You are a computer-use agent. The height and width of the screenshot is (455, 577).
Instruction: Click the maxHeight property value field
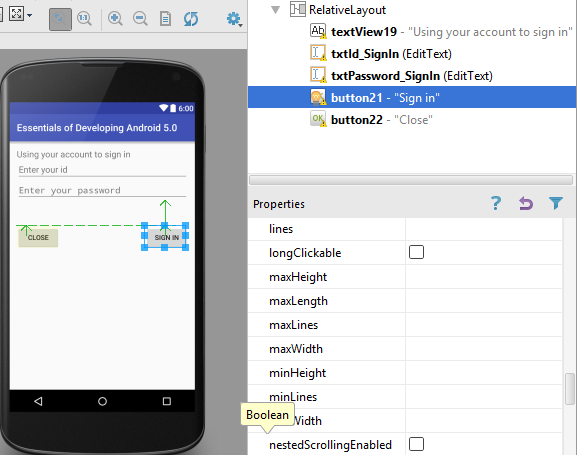484,277
